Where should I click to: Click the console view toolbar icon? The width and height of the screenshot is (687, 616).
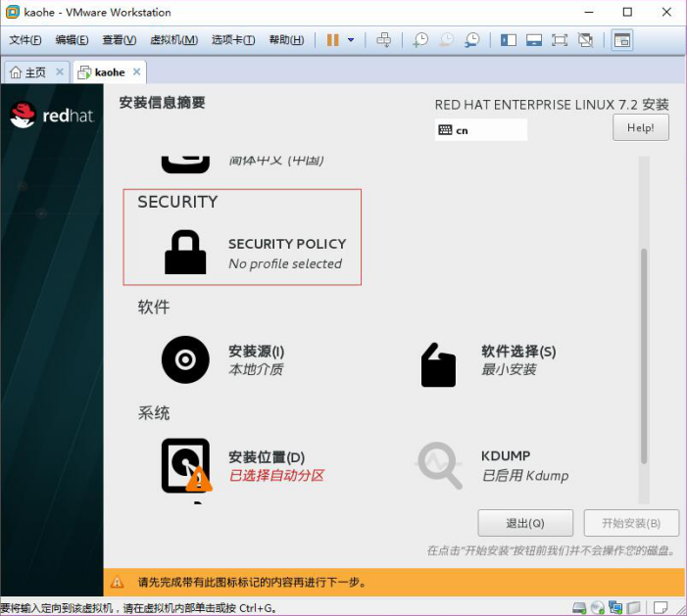(x=622, y=40)
